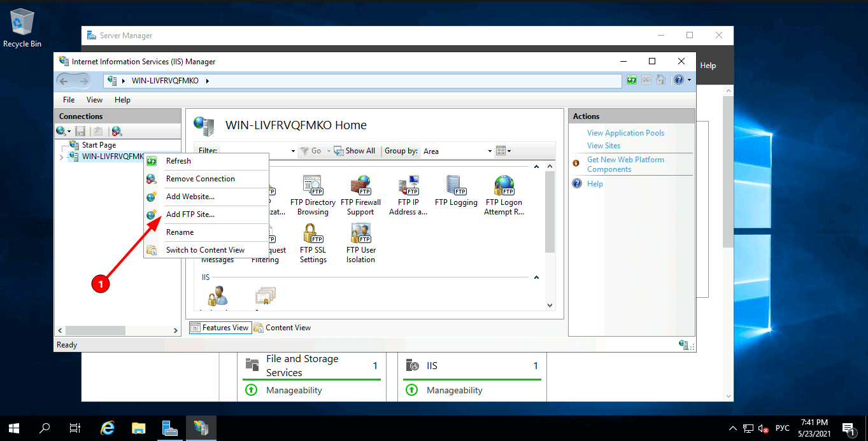868x441 pixels.
Task: Open Internet Explorer from the taskbar
Action: tap(108, 428)
